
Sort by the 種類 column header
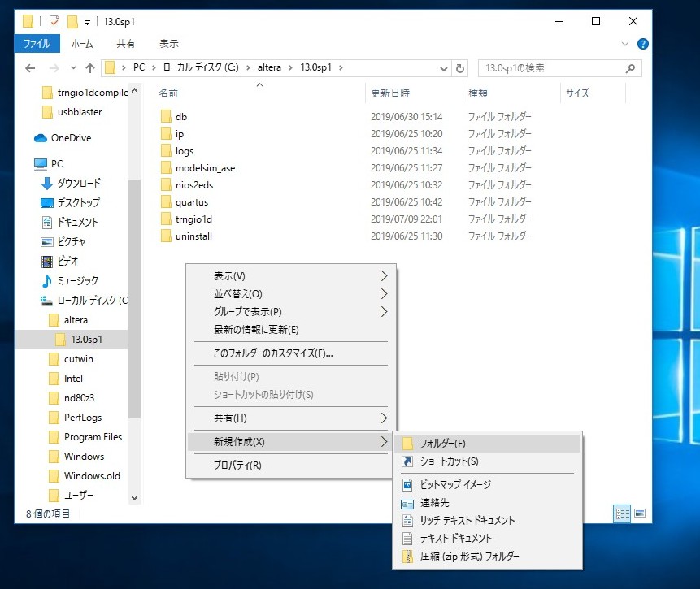coord(478,93)
